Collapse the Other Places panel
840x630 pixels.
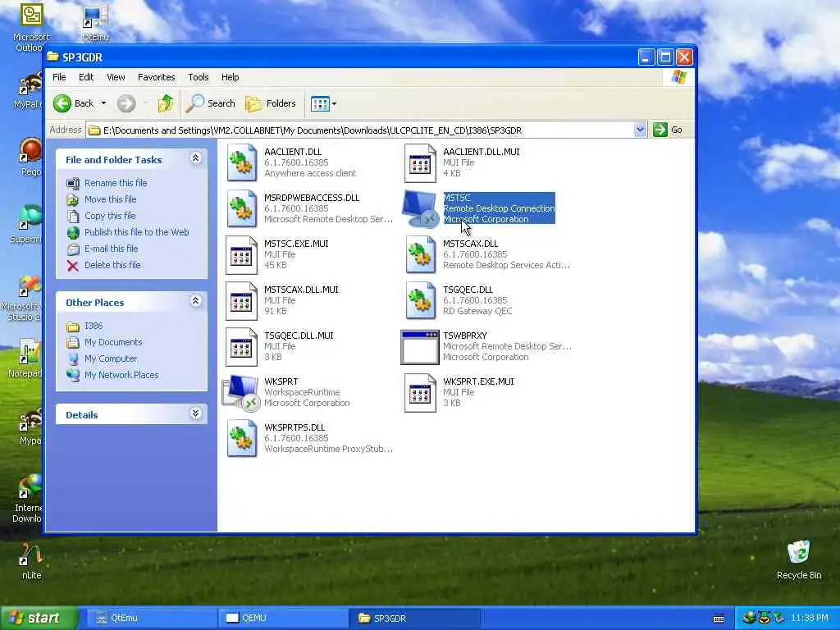pyautogui.click(x=195, y=301)
